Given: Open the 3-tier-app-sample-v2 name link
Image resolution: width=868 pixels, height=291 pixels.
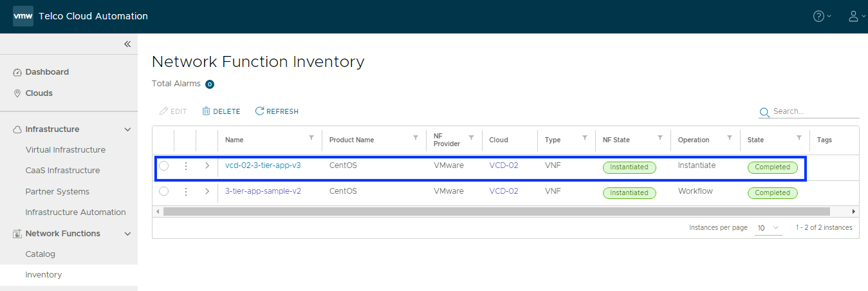Looking at the screenshot, I should 263,191.
